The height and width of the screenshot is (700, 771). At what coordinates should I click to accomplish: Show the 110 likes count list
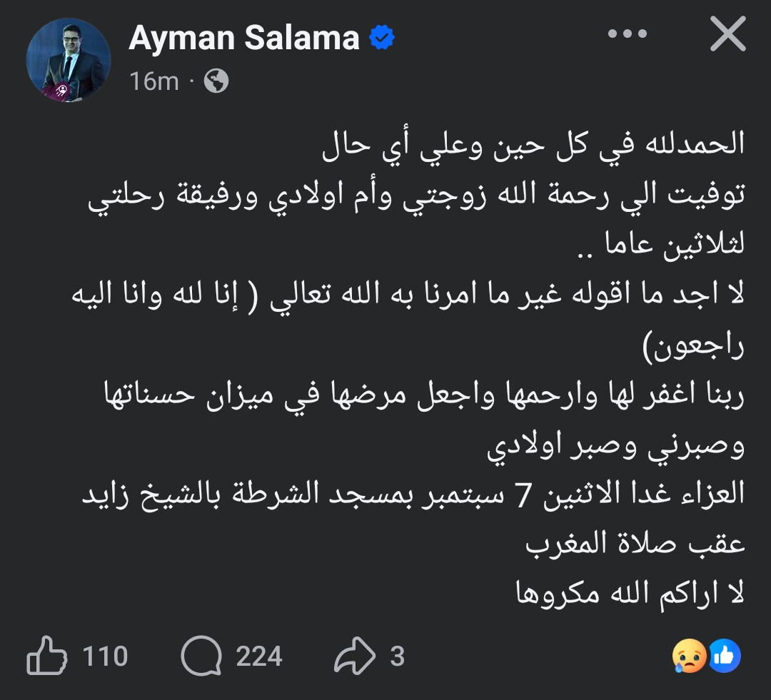105,656
